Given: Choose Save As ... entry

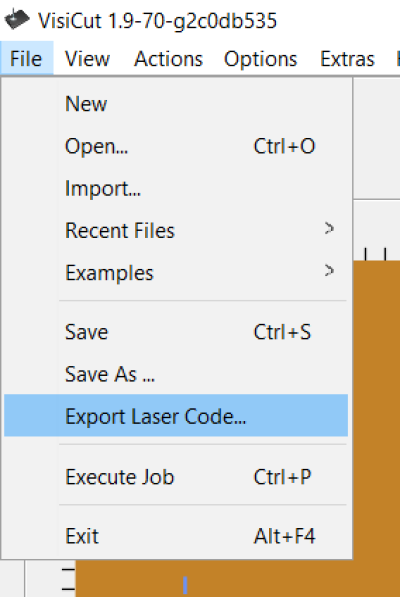Looking at the screenshot, I should (176, 374).
